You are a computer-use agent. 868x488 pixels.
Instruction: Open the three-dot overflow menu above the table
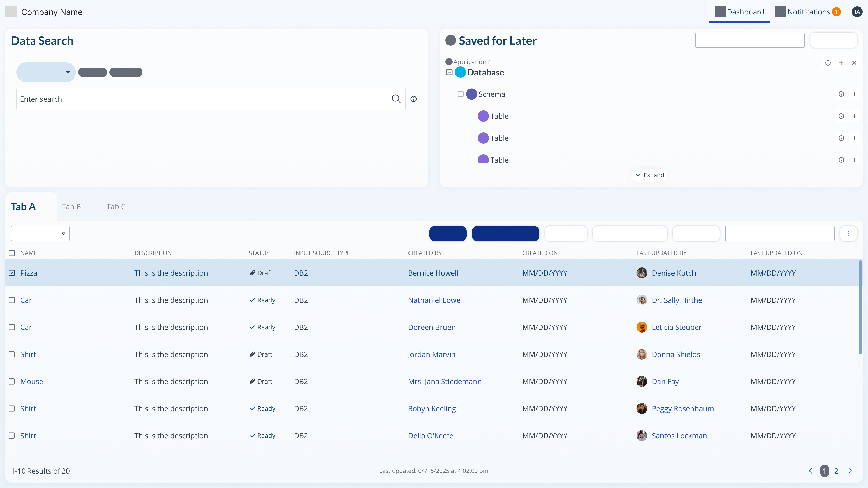tap(849, 233)
